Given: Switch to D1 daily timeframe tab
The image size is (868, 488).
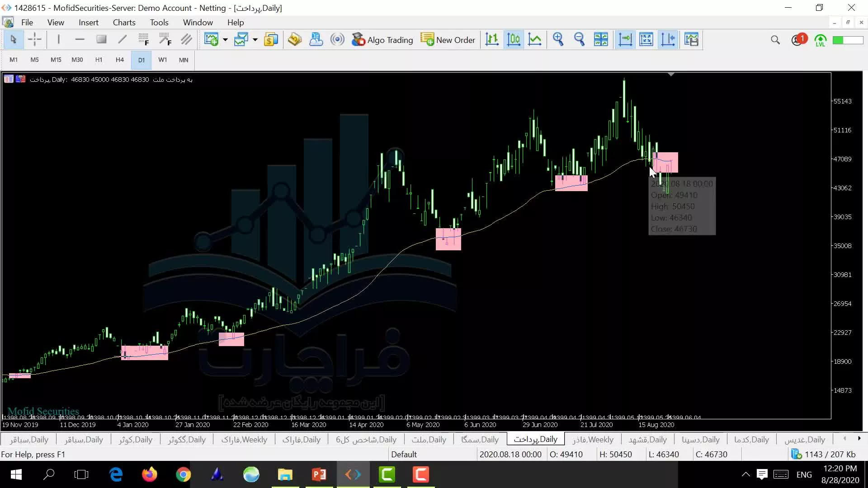Looking at the screenshot, I should tap(142, 59).
